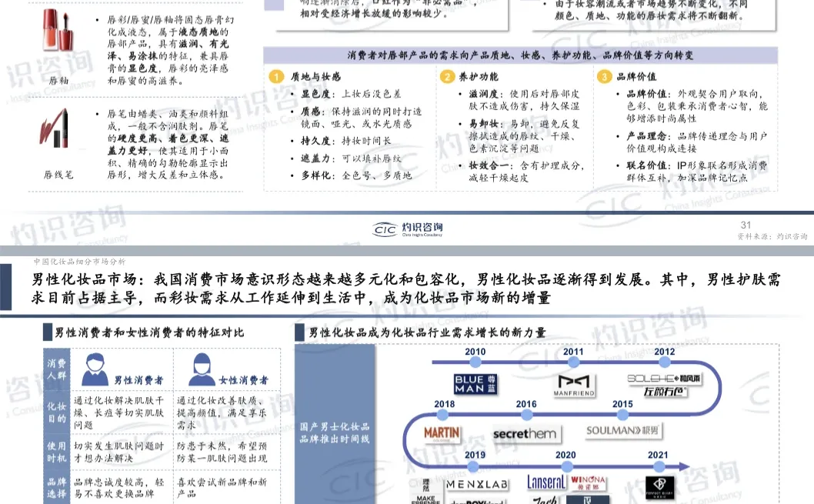Toggle the badge 3 beside 品牌价值
The width and height of the screenshot is (814, 504).
605,76
